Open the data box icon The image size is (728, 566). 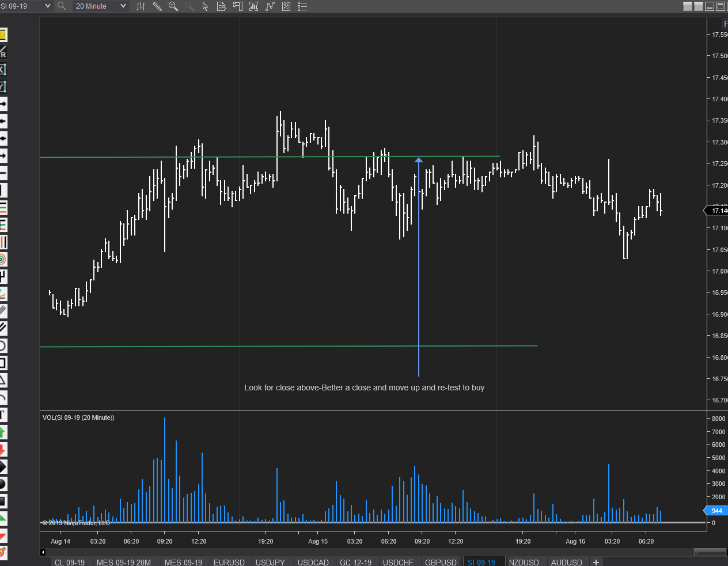(221, 6)
